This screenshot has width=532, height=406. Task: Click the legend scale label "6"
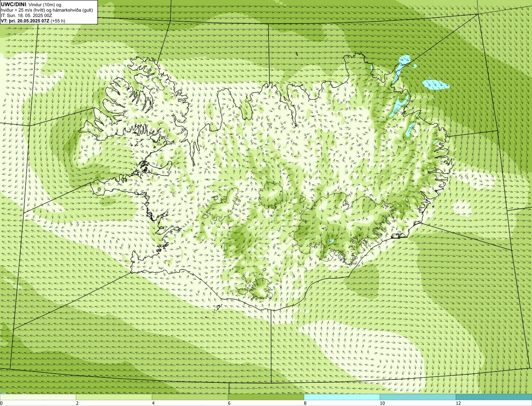point(229,403)
